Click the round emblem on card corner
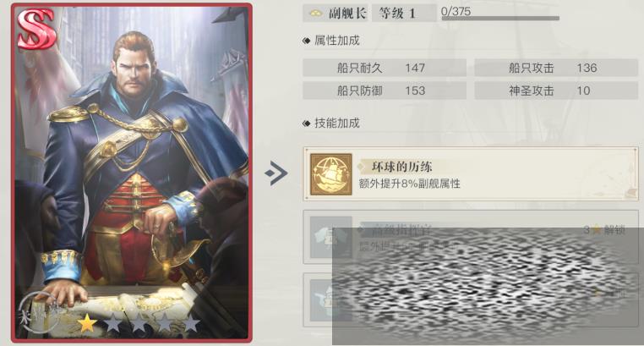644x346 pixels. pyautogui.click(x=38, y=313)
